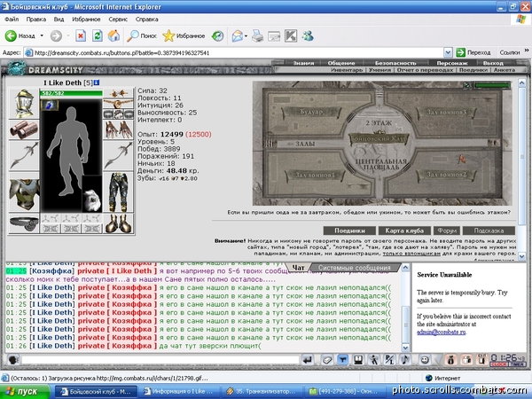This screenshot has height=399, width=532.
Task: Open the Сервис menu
Action: pyautogui.click(x=118, y=20)
